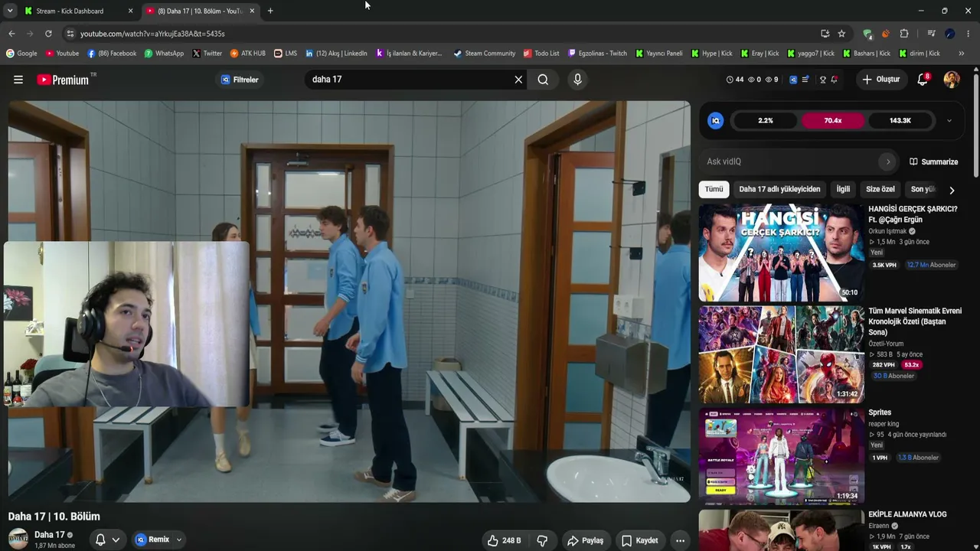
Task: Open YouTube account avatar menu
Action: point(952,80)
